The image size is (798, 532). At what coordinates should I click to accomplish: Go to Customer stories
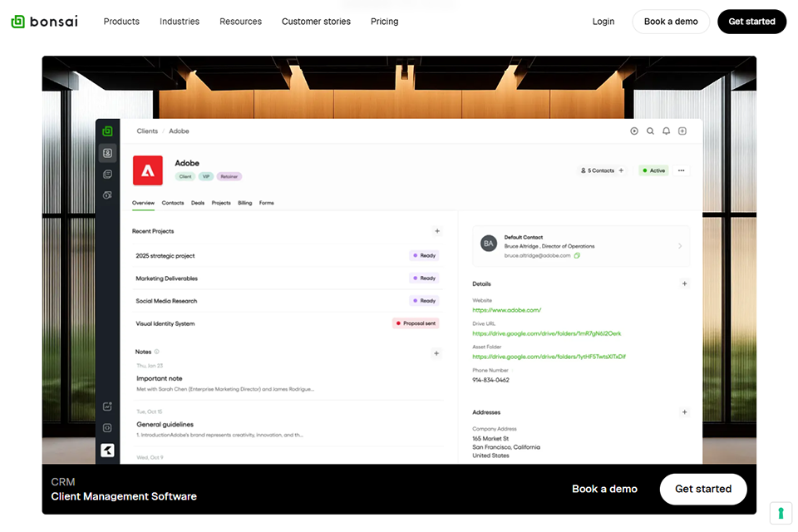(316, 22)
